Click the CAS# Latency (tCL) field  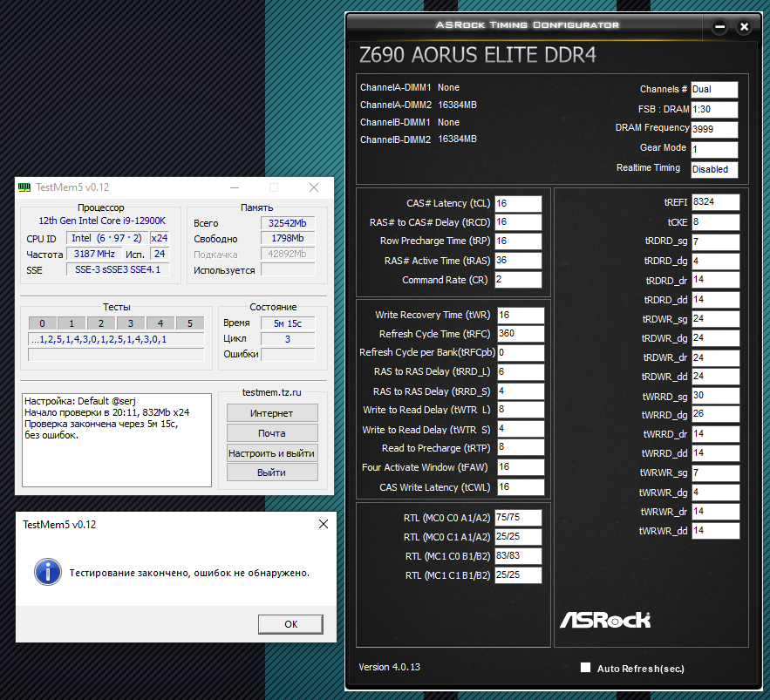click(x=518, y=203)
